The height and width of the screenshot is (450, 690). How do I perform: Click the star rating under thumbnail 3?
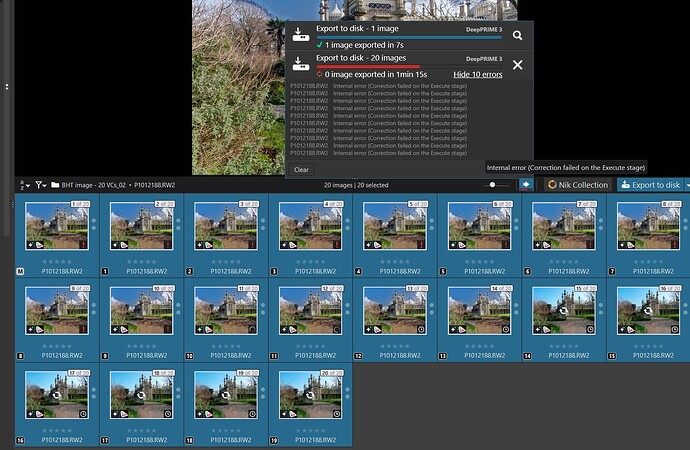225,262
